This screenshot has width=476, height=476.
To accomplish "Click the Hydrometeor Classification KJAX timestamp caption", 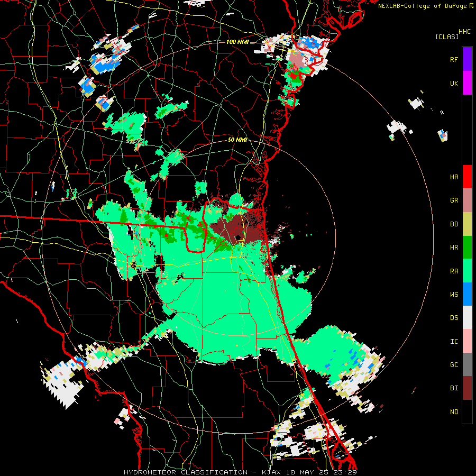I will [x=240, y=472].
